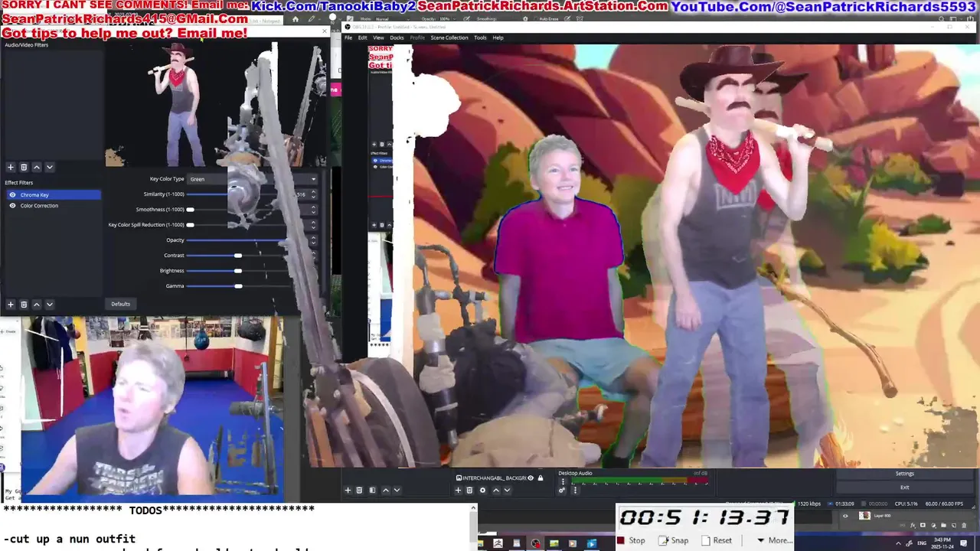This screenshot has height=551, width=980.
Task: Open Windows notification center icon
Action: [964, 543]
